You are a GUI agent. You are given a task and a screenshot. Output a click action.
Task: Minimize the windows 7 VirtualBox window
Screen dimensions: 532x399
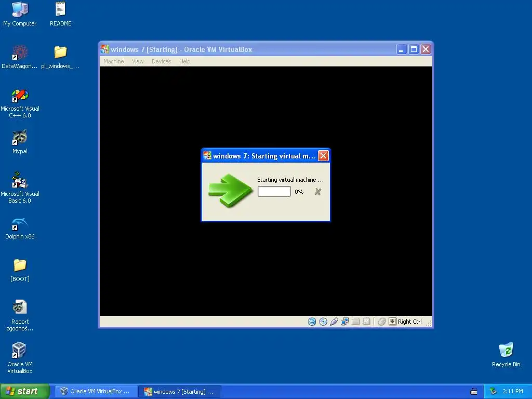pos(402,49)
